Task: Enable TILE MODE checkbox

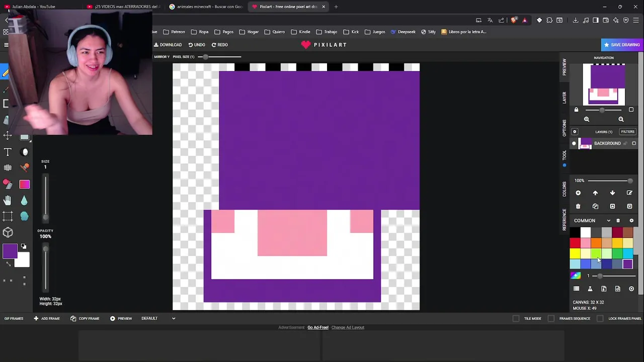Action: click(516, 318)
